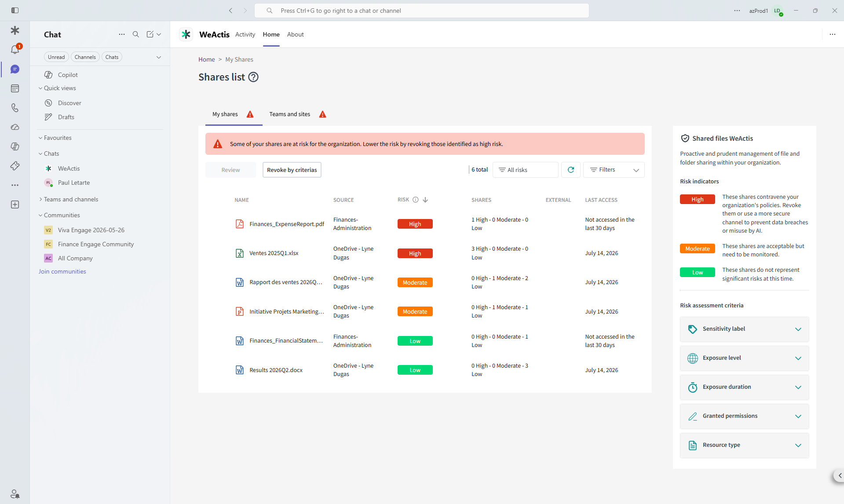Switch to the About tab
The height and width of the screenshot is (504, 844).
(295, 34)
